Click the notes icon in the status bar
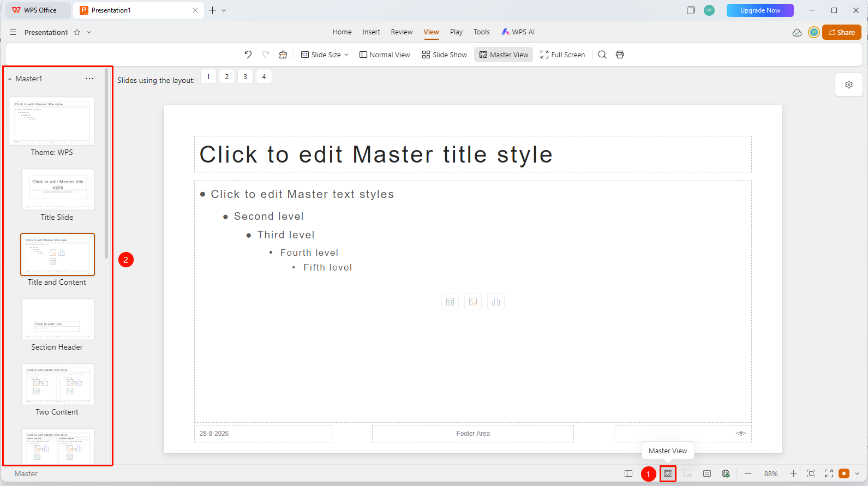This screenshot has height=486, width=868. (x=707, y=473)
